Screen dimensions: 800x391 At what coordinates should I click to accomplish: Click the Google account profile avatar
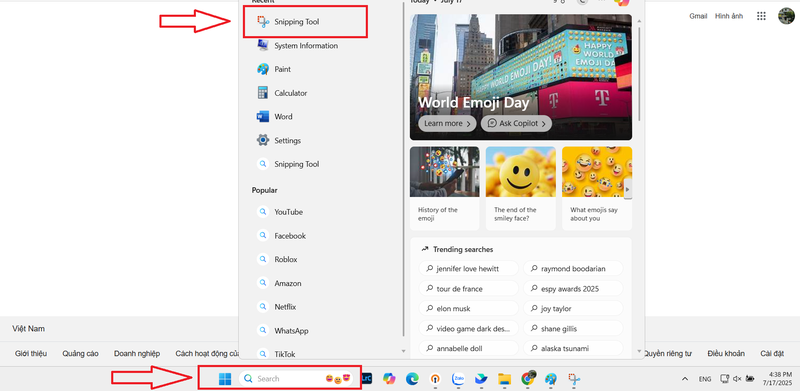pos(786,16)
